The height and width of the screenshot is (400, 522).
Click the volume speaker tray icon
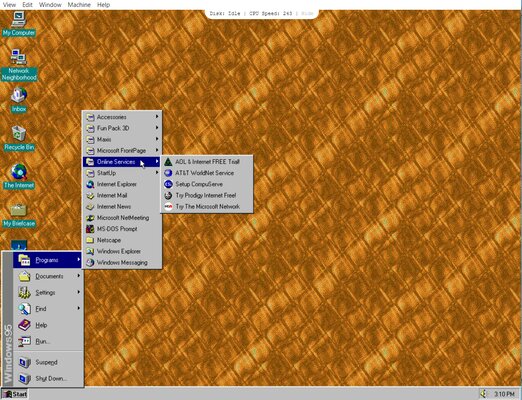[x=484, y=394]
